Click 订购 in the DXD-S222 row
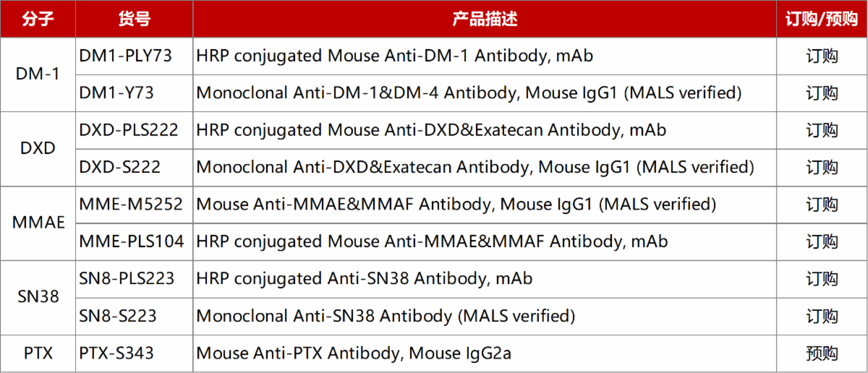The width and height of the screenshot is (868, 373). [x=822, y=168]
